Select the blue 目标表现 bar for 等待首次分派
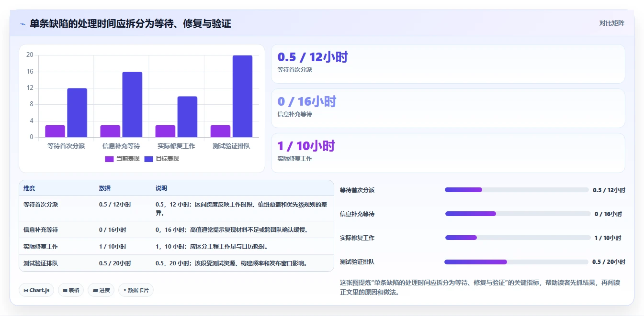Viewport: 644px width, 316px height. 77,113
